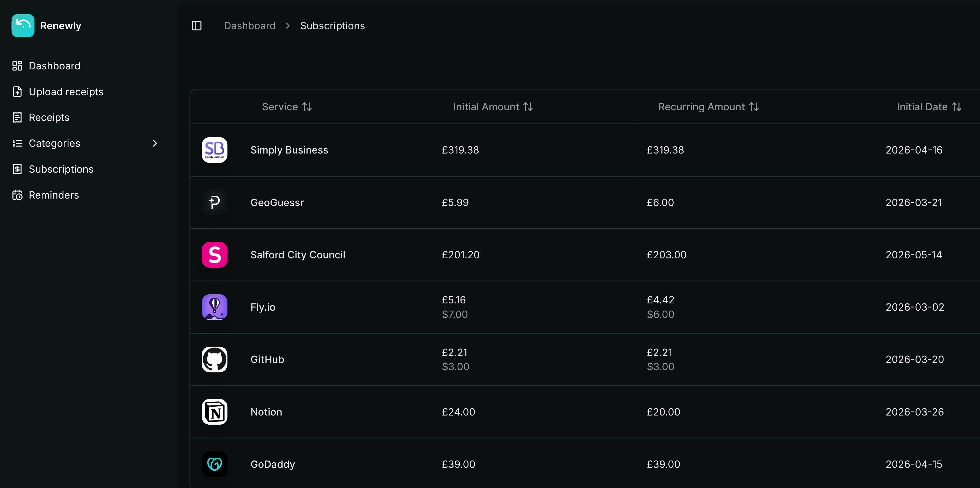This screenshot has height=488, width=980.
Task: Click the GeoGuessr service logo
Action: (214, 202)
